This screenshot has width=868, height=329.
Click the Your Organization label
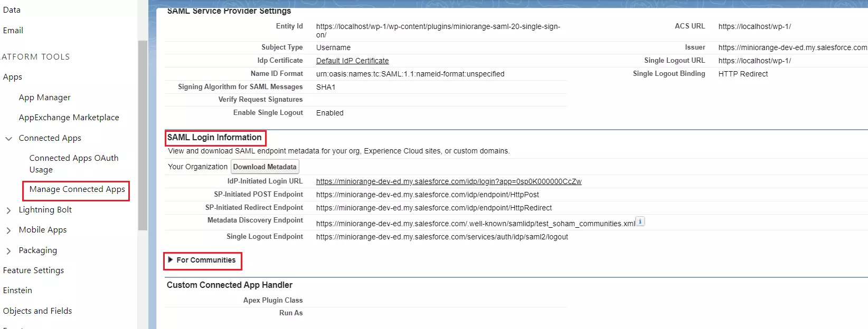pyautogui.click(x=197, y=167)
